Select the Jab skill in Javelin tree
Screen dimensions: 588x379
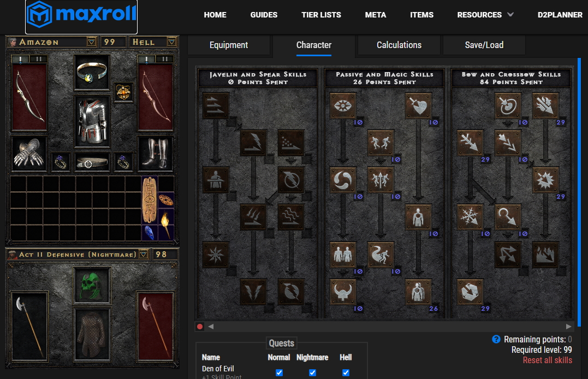tap(216, 105)
